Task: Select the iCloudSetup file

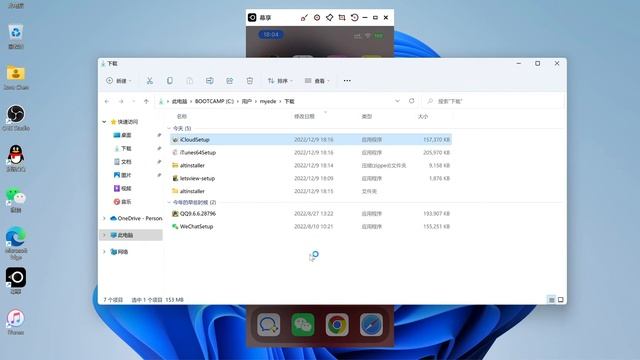Action: pyautogui.click(x=311, y=140)
